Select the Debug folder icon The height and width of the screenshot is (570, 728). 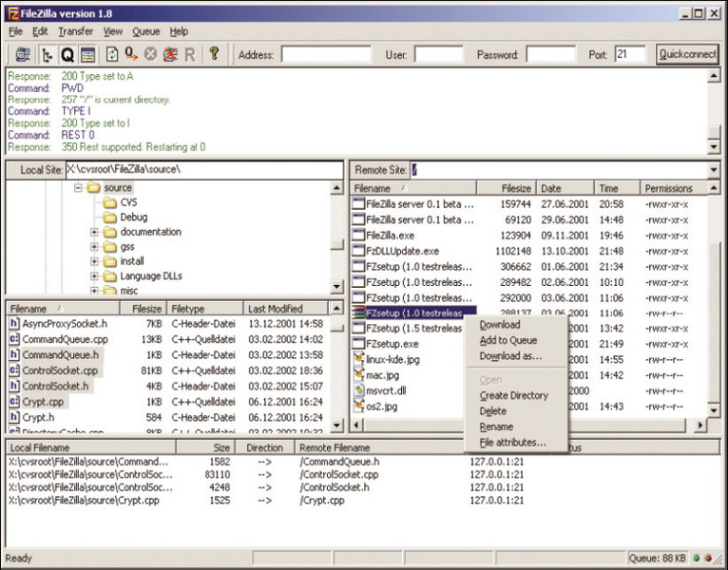click(x=110, y=218)
